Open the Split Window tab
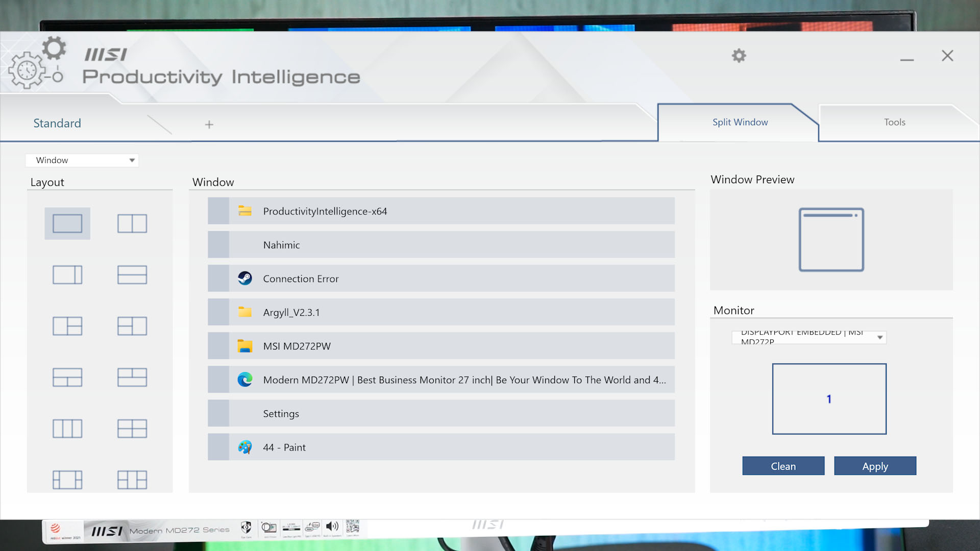 coord(740,122)
